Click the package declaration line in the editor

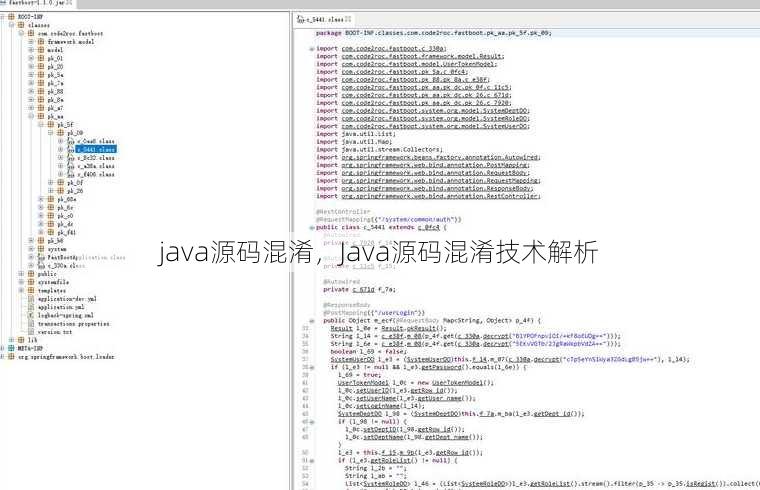(x=433, y=33)
